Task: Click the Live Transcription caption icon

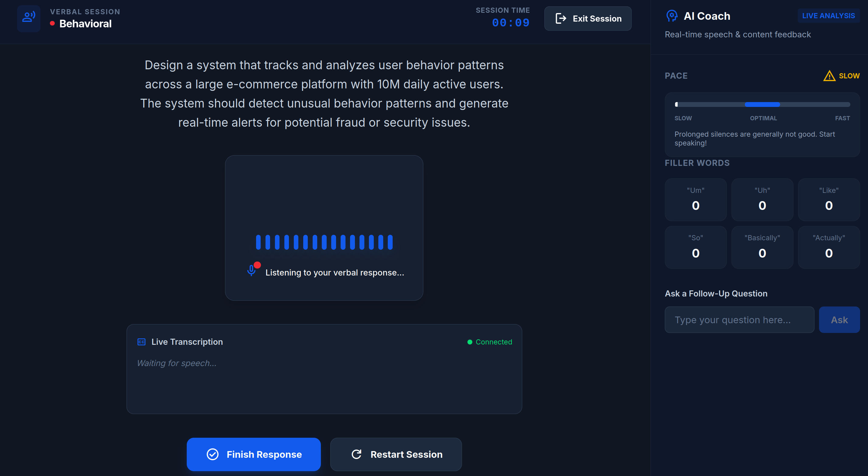Action: (141, 342)
